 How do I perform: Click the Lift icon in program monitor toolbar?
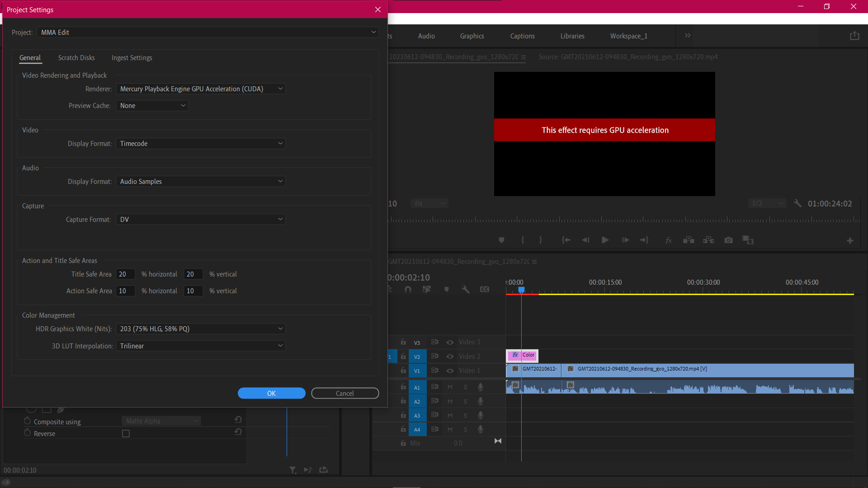[689, 240]
